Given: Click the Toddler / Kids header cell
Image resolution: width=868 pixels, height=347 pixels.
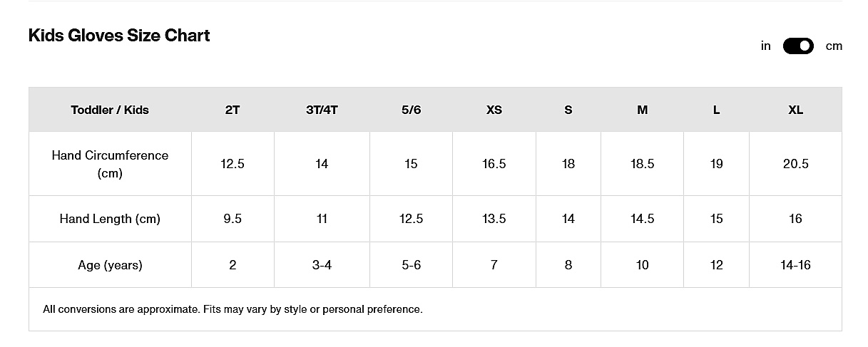Looking at the screenshot, I should pyautogui.click(x=110, y=110).
